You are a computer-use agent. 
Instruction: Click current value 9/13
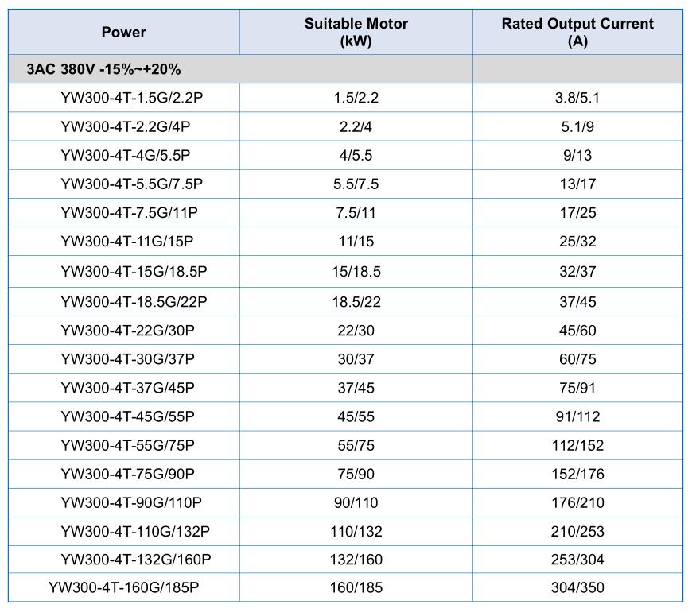[x=577, y=155]
